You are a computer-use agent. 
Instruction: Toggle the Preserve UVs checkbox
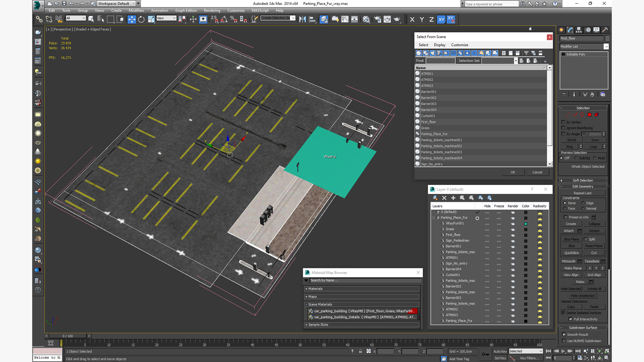coord(566,217)
